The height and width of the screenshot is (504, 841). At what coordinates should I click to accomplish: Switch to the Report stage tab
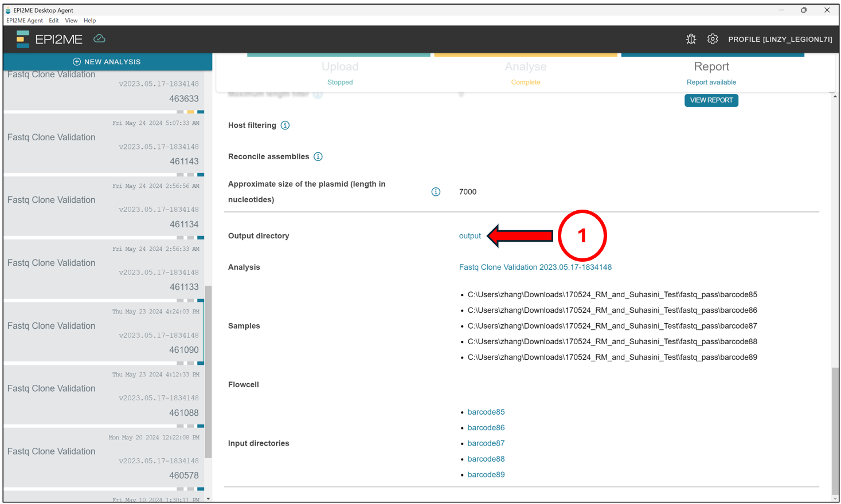pos(711,73)
